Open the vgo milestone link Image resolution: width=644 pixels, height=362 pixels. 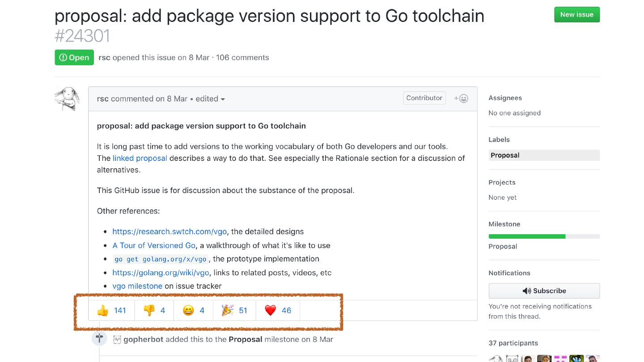(x=137, y=286)
